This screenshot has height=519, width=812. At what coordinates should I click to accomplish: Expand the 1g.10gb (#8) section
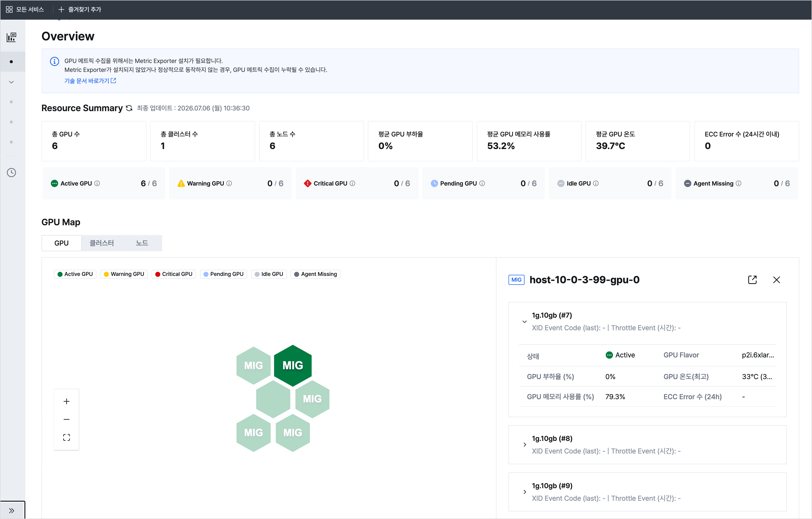[524, 445]
